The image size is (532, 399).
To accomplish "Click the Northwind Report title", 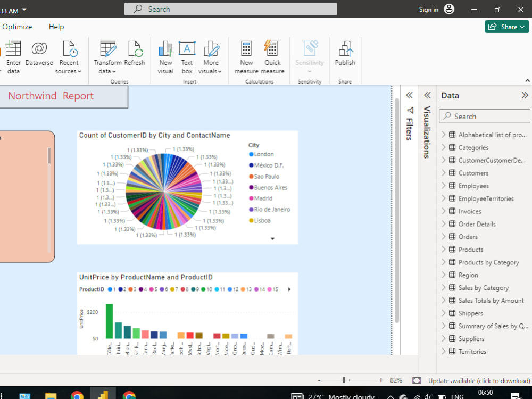I will (51, 96).
